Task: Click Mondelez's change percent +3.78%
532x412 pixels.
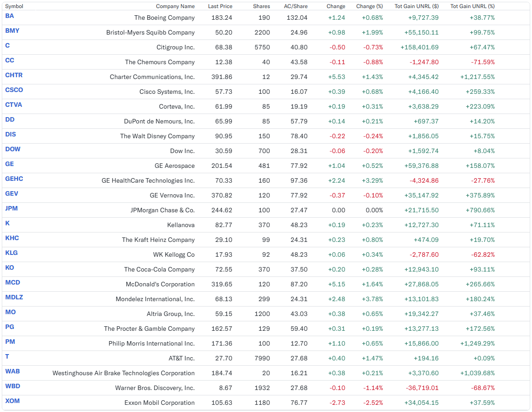Action: pos(372,299)
